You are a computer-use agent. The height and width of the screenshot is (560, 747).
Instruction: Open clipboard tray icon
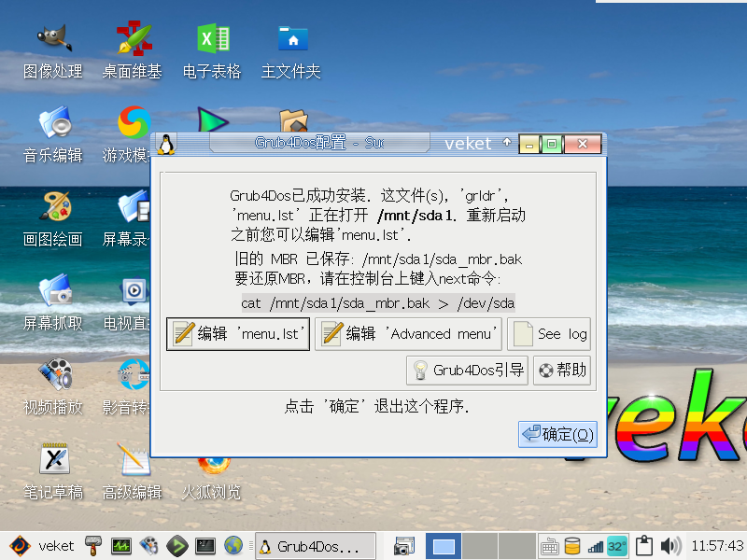coord(644,546)
